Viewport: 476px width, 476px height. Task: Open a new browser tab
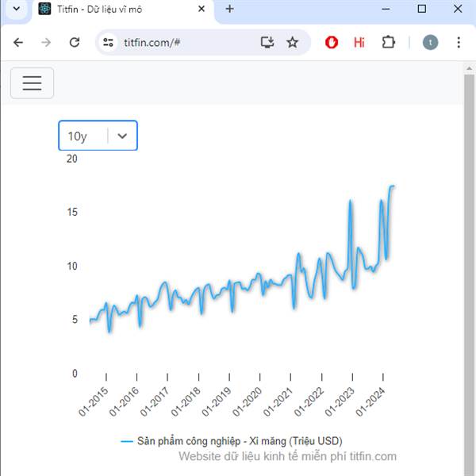pyautogui.click(x=230, y=9)
